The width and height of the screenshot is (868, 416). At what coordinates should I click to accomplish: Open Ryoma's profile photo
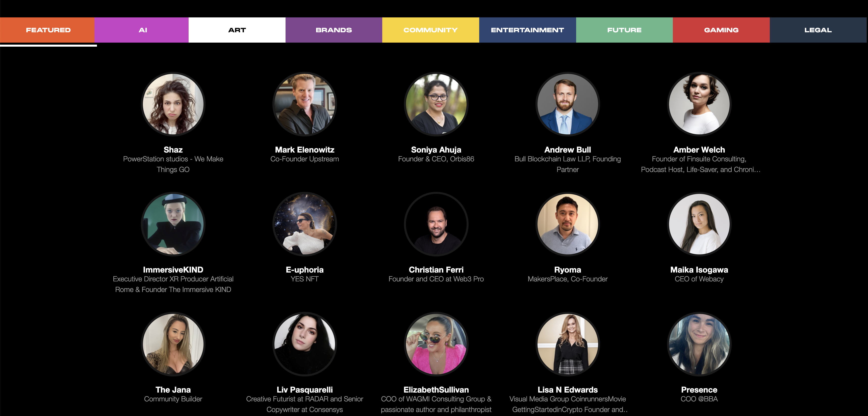pyautogui.click(x=568, y=224)
